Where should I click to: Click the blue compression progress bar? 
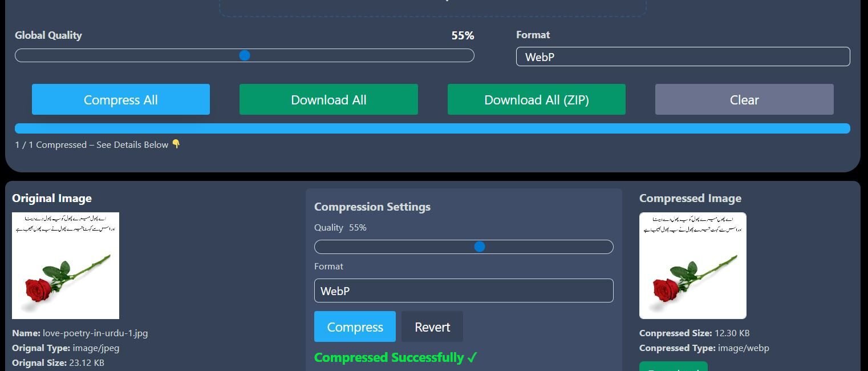432,128
